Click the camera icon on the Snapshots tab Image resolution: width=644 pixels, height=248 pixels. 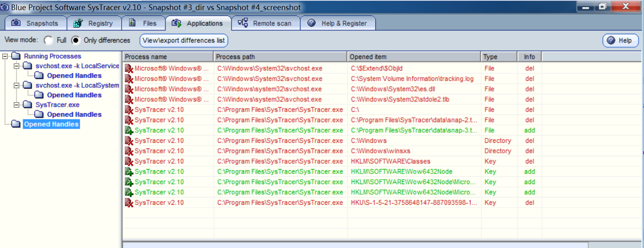click(x=16, y=23)
